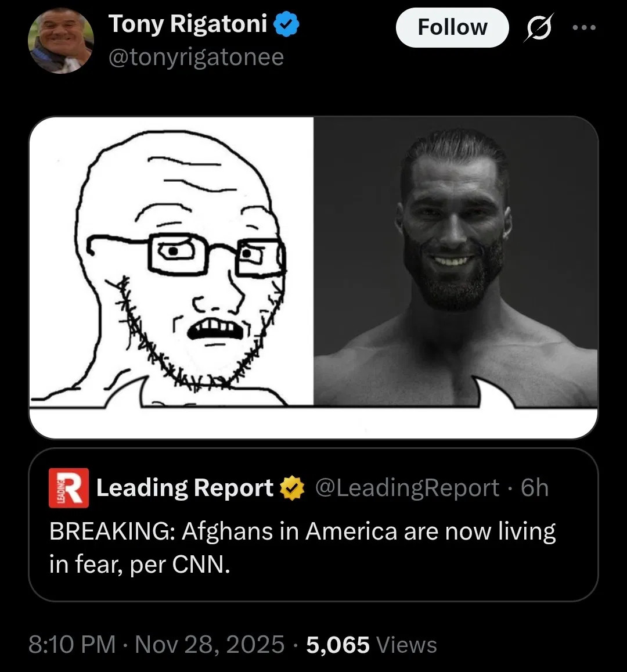Open the grayscale bearded man photo
This screenshot has height=672, width=627.
click(x=456, y=261)
